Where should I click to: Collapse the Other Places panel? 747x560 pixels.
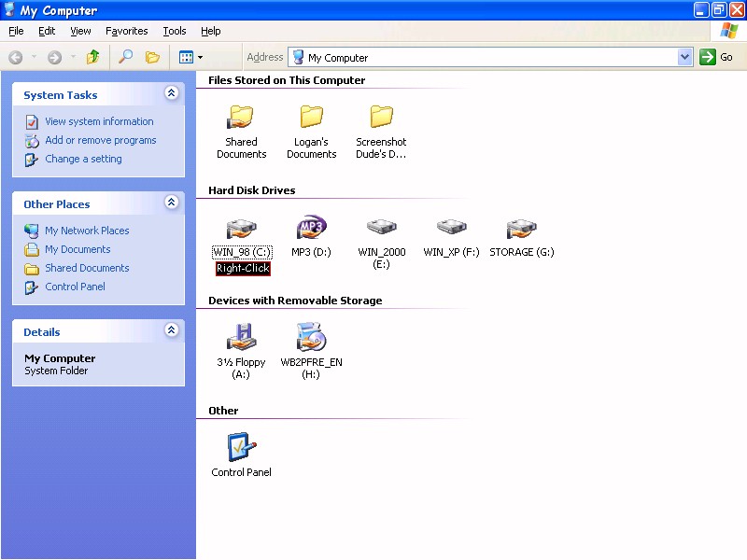point(172,203)
